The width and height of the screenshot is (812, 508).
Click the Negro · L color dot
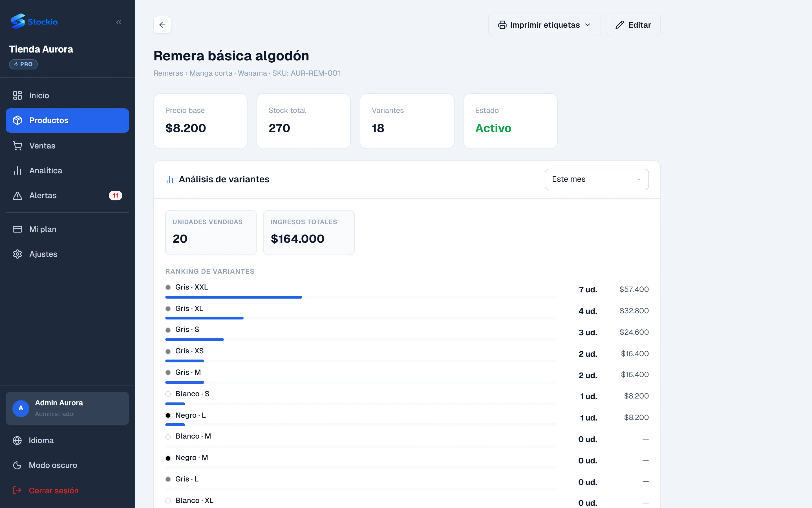[x=168, y=416]
